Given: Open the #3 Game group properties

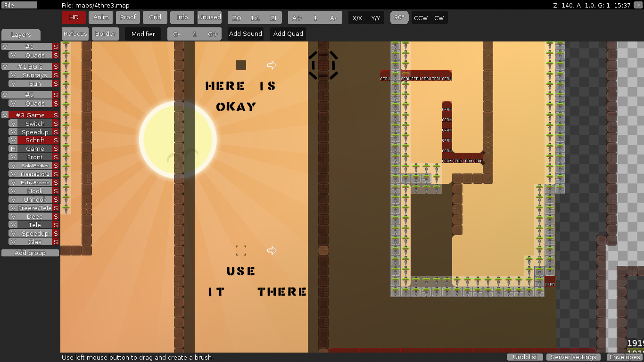Looking at the screenshot, I should click(x=30, y=115).
